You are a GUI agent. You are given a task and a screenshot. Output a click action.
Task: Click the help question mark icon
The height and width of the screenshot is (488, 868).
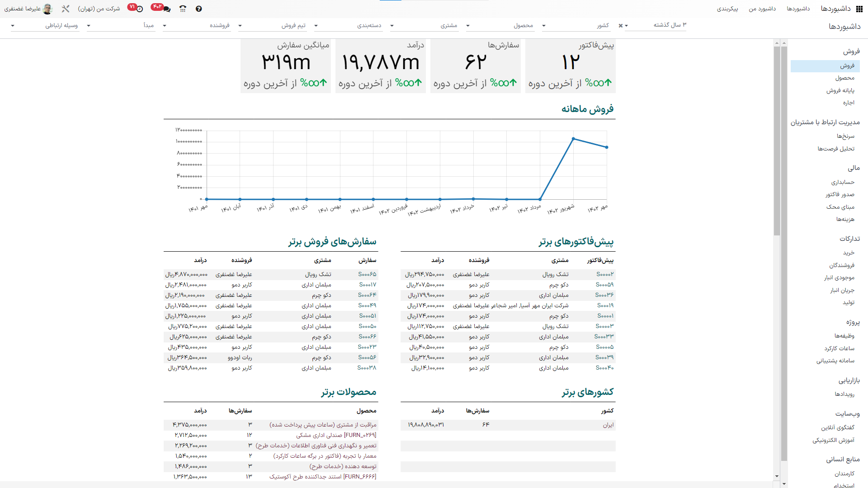[x=199, y=9]
